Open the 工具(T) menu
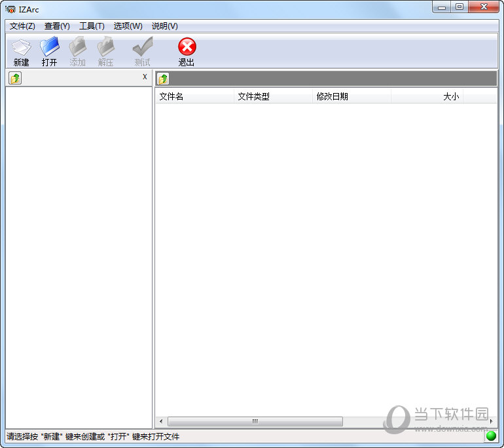This screenshot has height=448, width=504. (92, 26)
